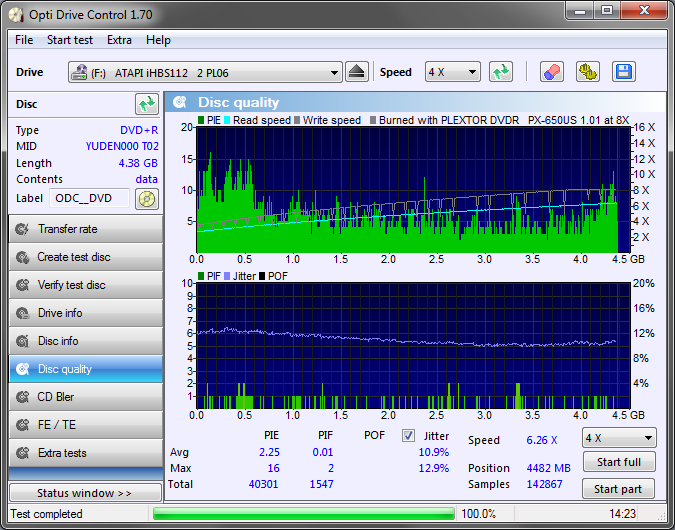The height and width of the screenshot is (530, 675).
Task: Click the Samples value 142867
Action: (x=545, y=484)
